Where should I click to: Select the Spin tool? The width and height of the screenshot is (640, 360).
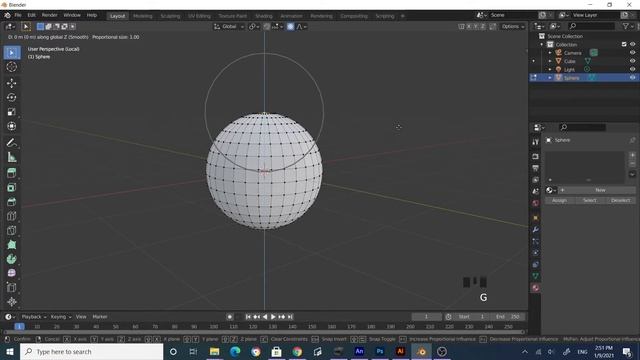tap(11, 259)
